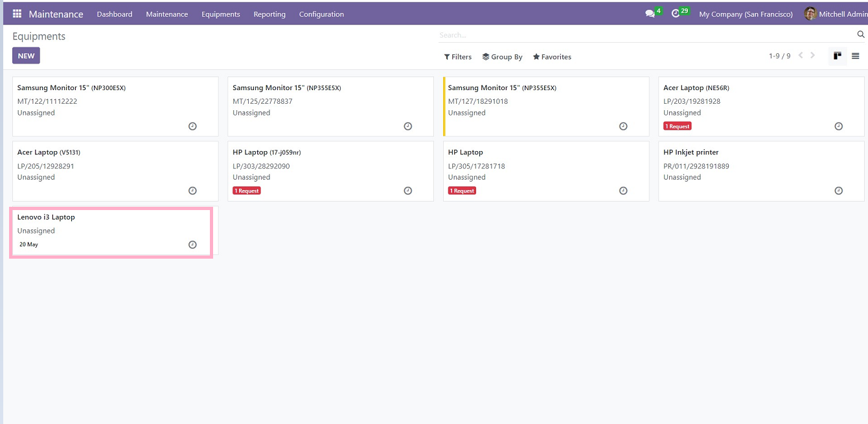Click 1 Request badge on Acer Laptop NE56R
This screenshot has height=424, width=868.
pyautogui.click(x=678, y=126)
